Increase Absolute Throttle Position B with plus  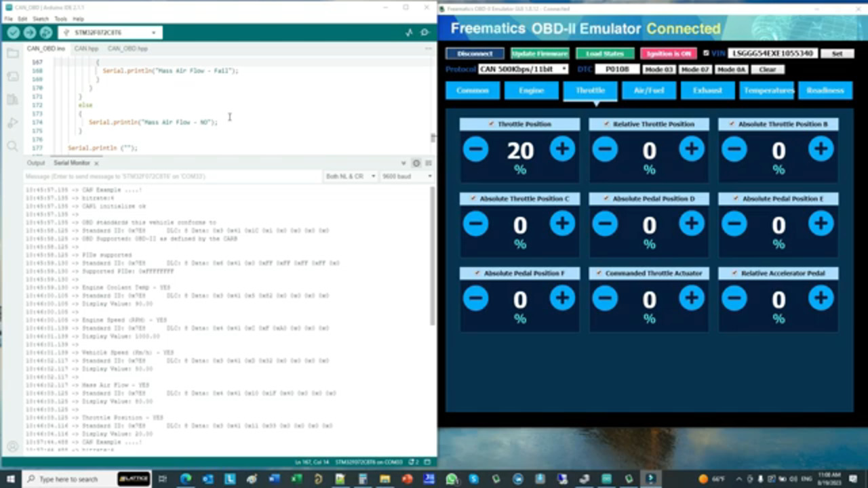tap(821, 149)
